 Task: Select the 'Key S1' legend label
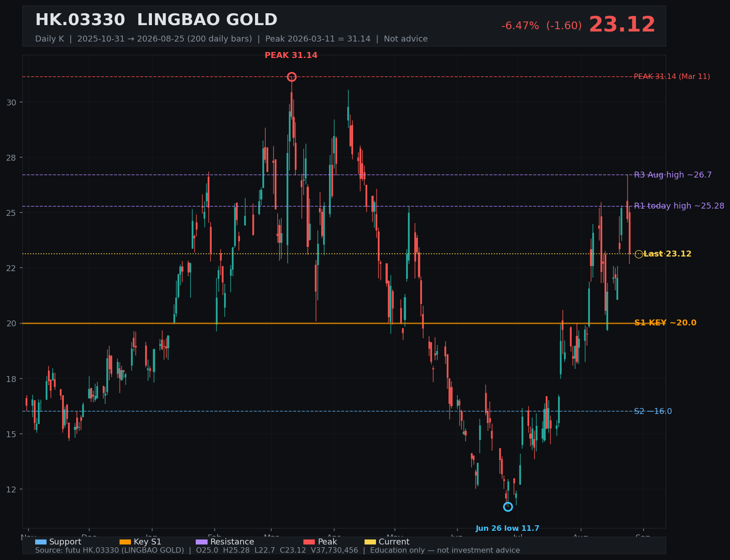tap(147, 542)
